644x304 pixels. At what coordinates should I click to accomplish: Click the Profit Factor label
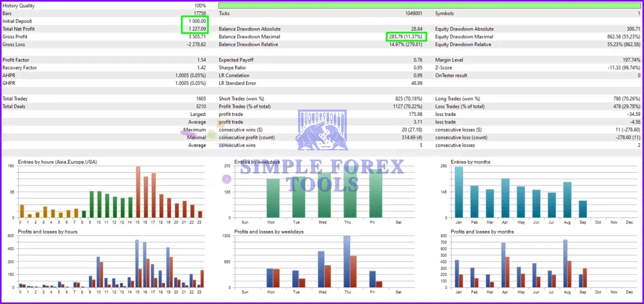[16, 60]
